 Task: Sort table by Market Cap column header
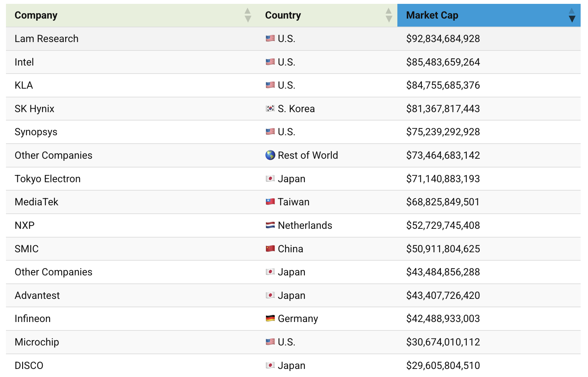point(489,15)
